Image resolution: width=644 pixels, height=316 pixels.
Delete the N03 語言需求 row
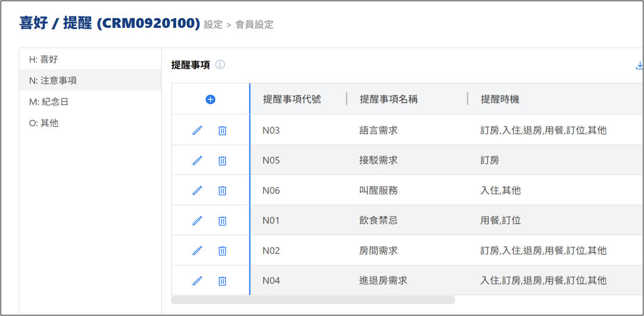[x=222, y=131]
